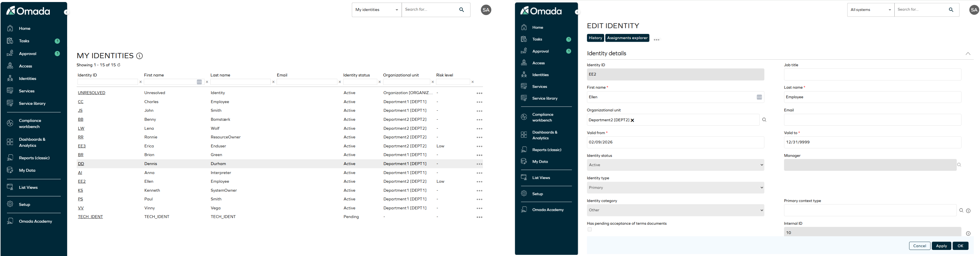Screen dimensions: 980x256
Task: Clear the Identity ID filter
Action: click(140, 82)
